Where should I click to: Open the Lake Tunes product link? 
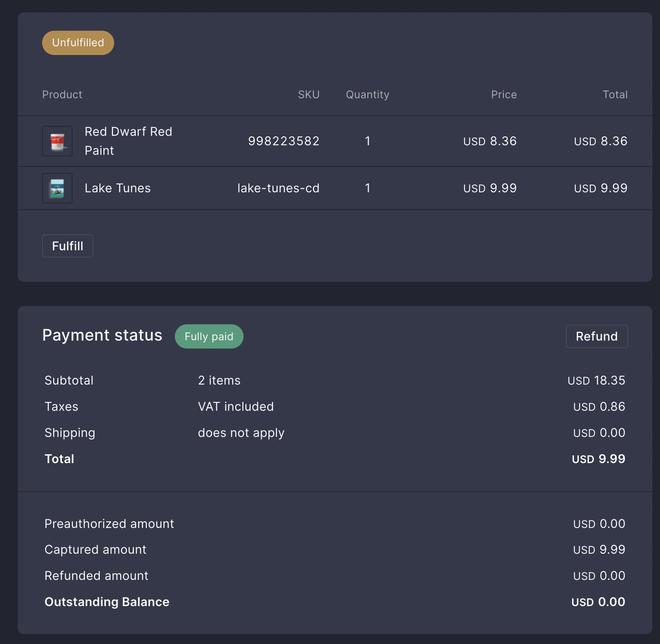[118, 188]
